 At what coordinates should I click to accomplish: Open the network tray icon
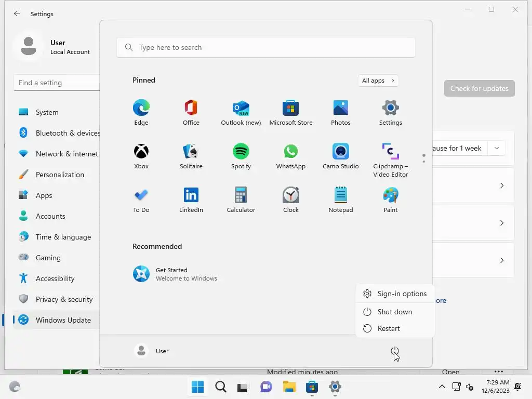click(456, 387)
